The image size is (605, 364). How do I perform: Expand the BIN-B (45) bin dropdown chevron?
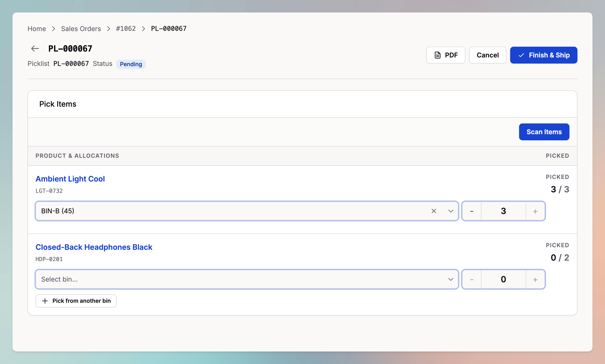point(451,211)
